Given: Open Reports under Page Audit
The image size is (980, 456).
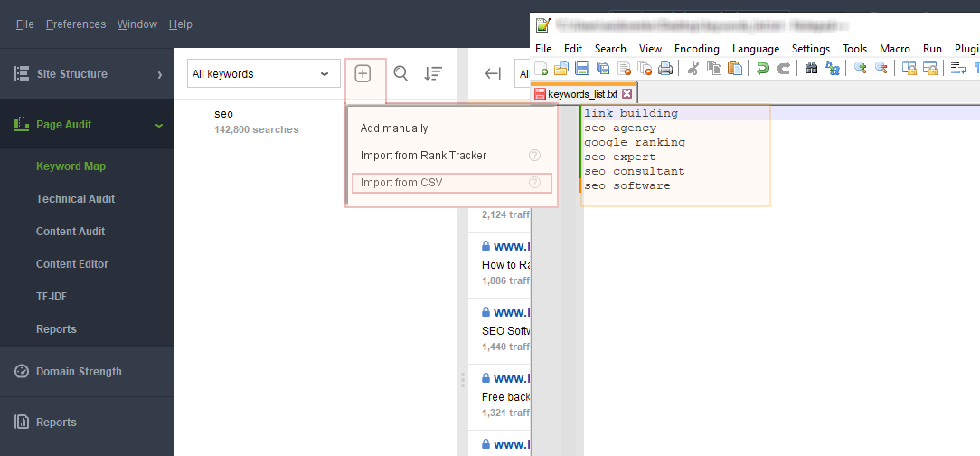Looking at the screenshot, I should 56,329.
